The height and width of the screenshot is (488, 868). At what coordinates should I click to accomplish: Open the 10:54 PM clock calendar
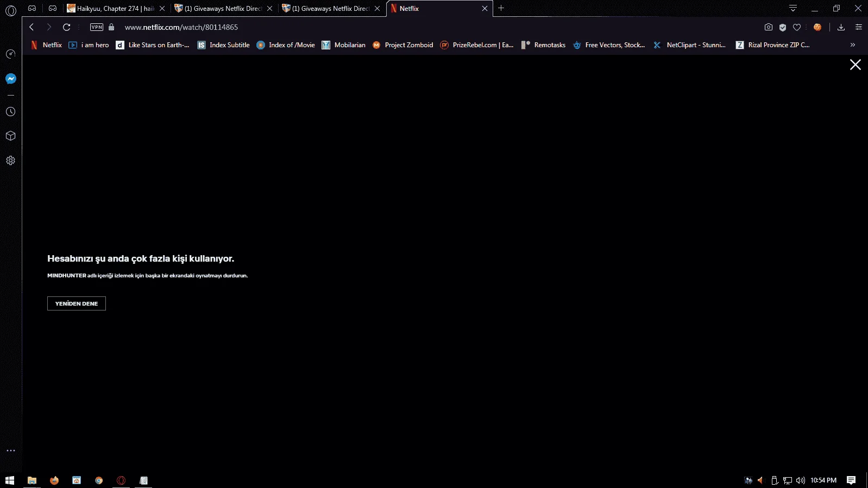click(823, 480)
